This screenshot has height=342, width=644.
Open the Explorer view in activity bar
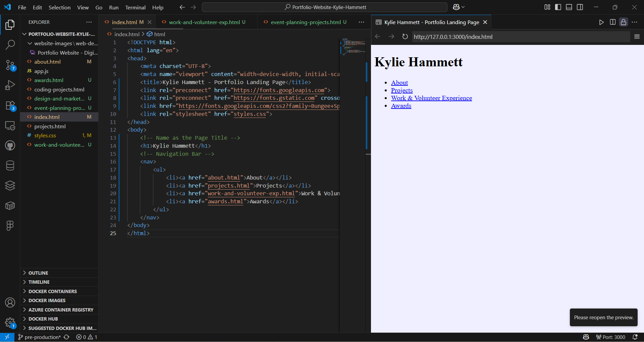click(10, 24)
